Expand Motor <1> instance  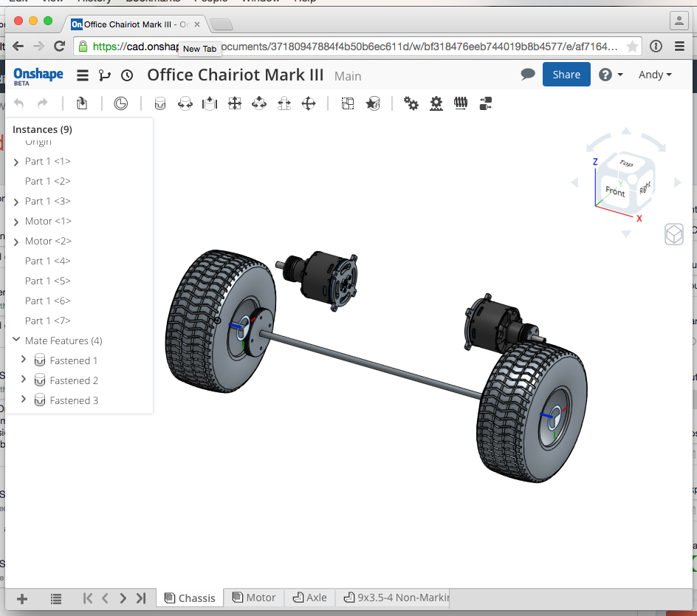point(16,222)
